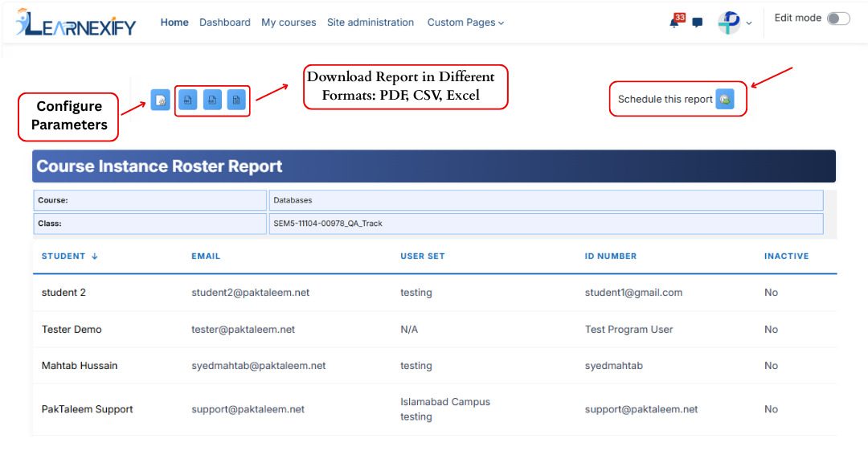This screenshot has width=868, height=455.
Task: Click Inactive No in Mahtab Hussain row
Action: pyautogui.click(x=771, y=366)
